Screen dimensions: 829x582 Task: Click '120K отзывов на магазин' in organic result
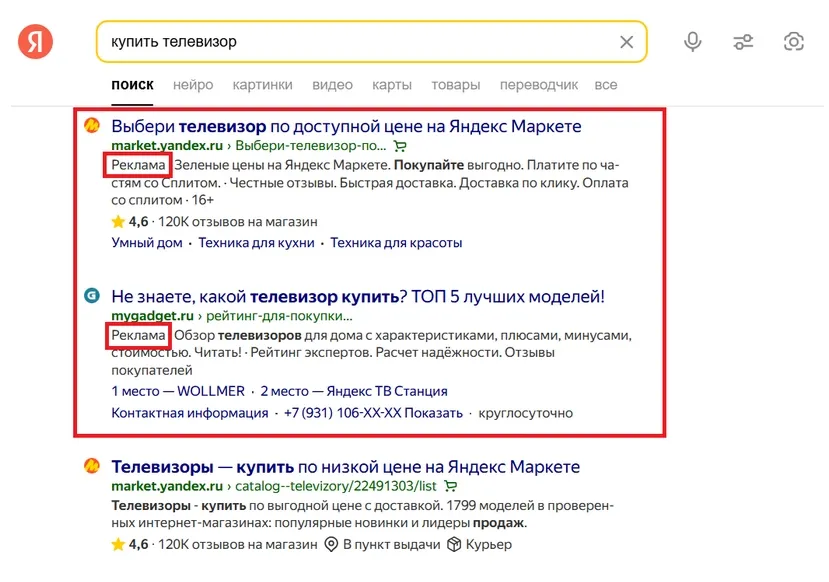tap(238, 544)
